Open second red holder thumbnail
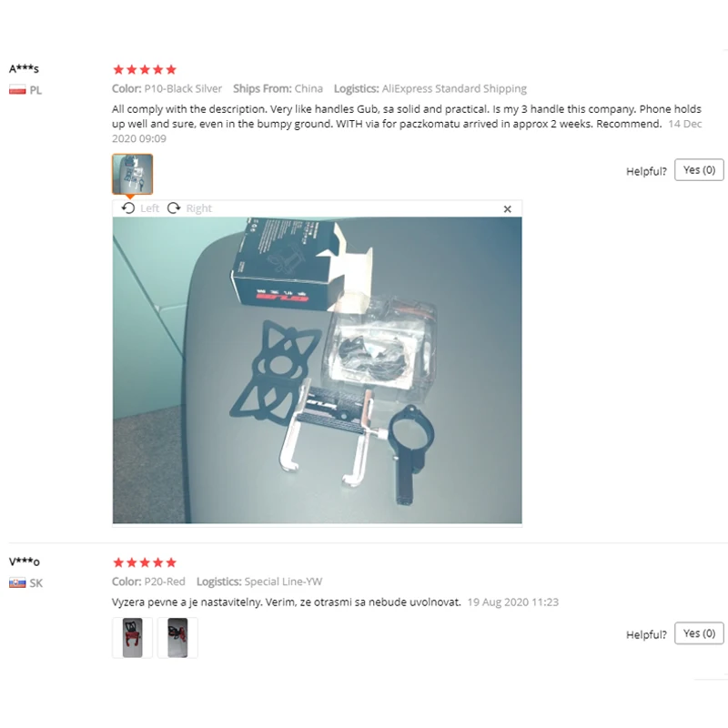 [x=177, y=638]
